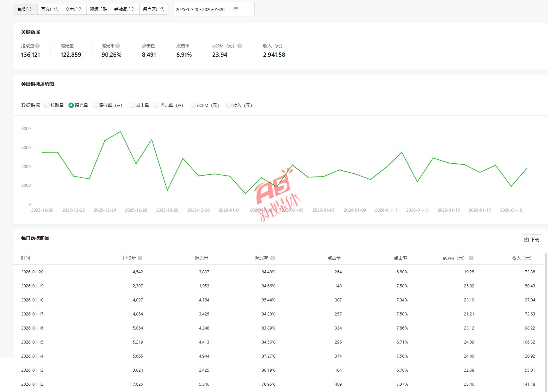
Task: Click help icon beside eCPM in key data
Action: tap(240, 46)
